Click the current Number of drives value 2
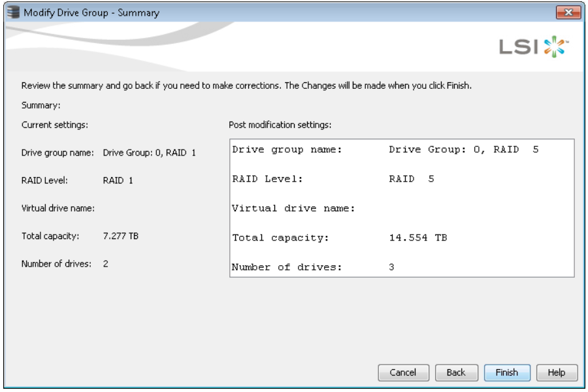Screen dimensions: 588x392 [x=106, y=264]
